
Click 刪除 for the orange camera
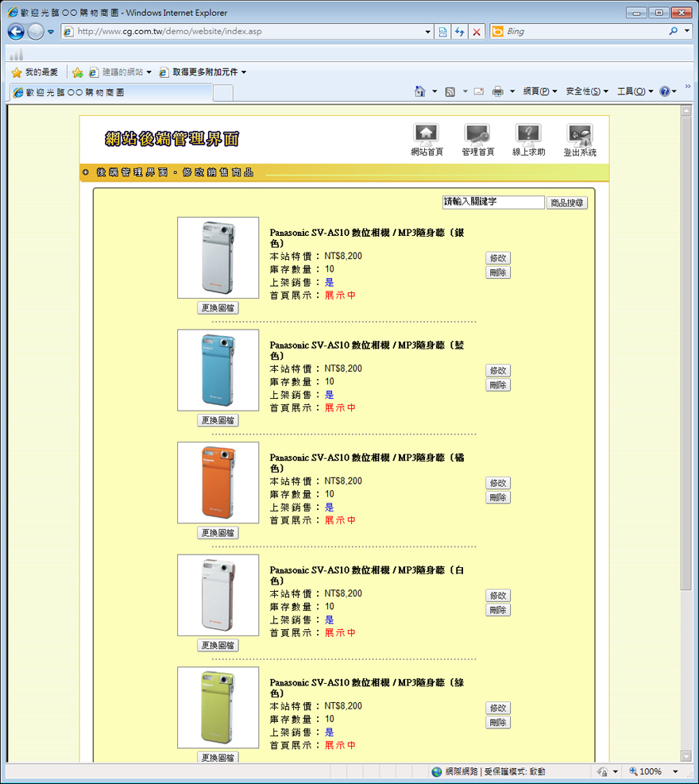(x=498, y=497)
